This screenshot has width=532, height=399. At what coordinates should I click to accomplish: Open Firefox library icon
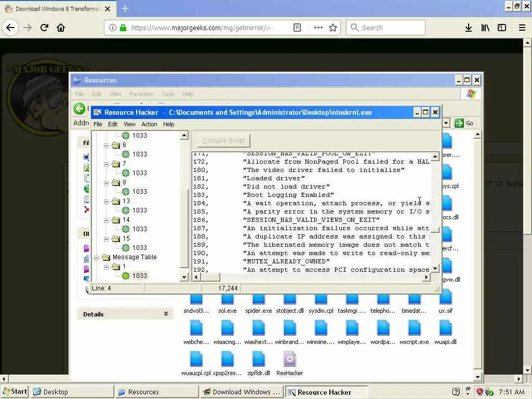[485, 28]
